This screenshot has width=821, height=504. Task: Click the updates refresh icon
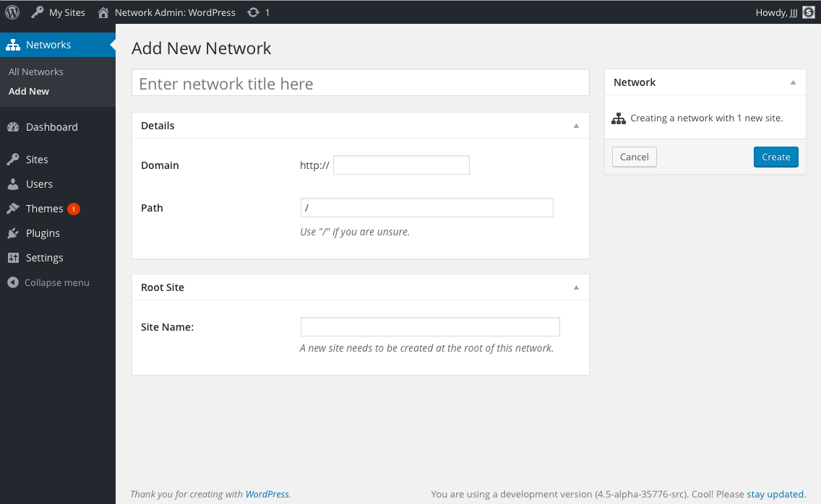[x=253, y=12]
